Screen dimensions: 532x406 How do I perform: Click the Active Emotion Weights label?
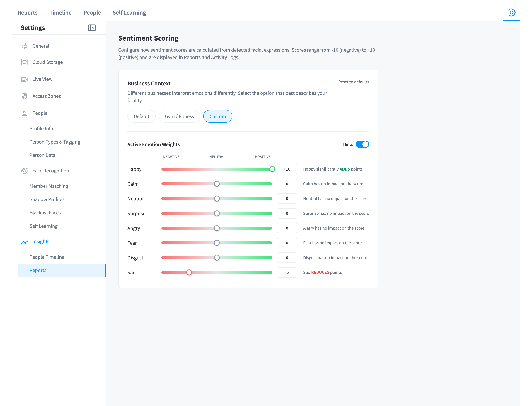point(153,144)
